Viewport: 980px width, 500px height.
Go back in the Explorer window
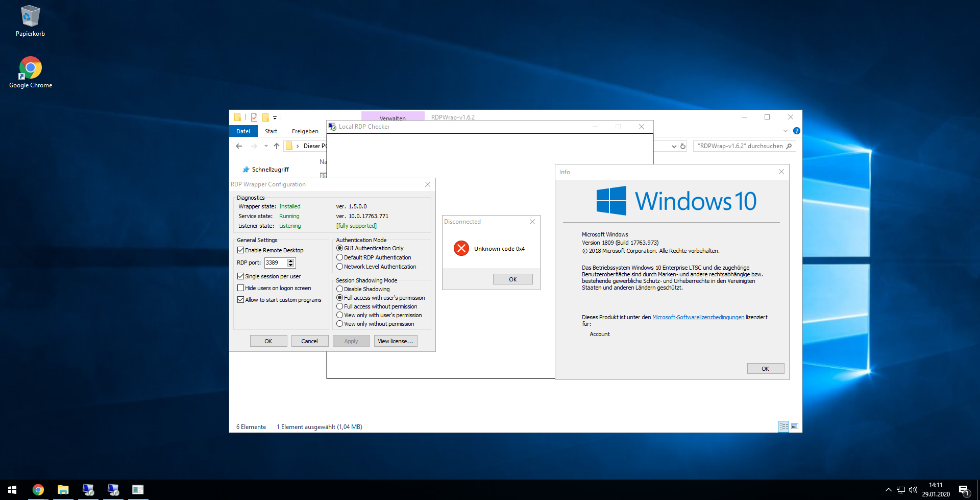239,146
